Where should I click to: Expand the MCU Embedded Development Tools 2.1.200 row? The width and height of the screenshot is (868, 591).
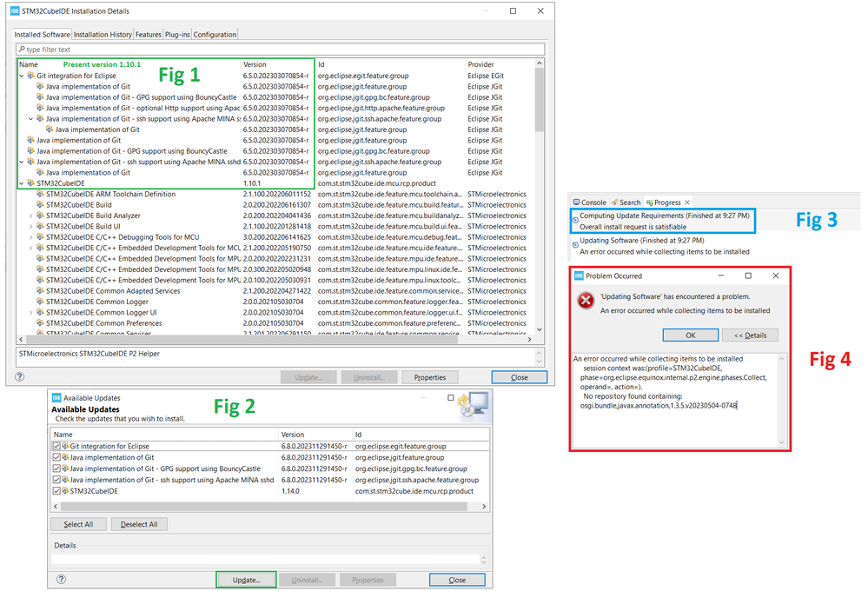pos(31,248)
